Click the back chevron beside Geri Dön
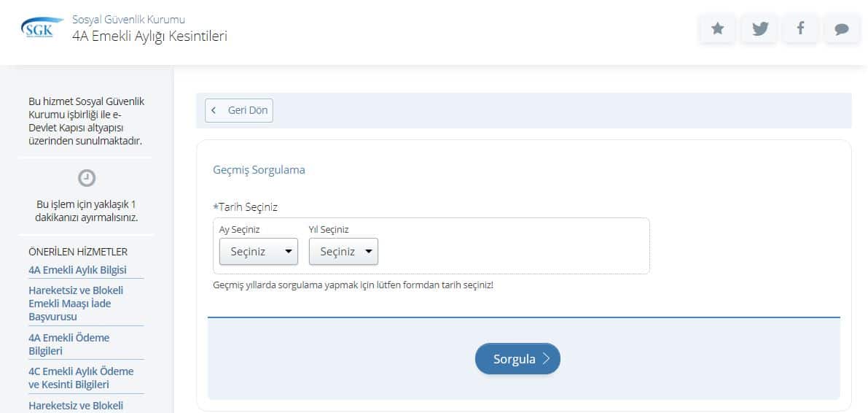Image resolution: width=868 pixels, height=413 pixels. tap(214, 110)
